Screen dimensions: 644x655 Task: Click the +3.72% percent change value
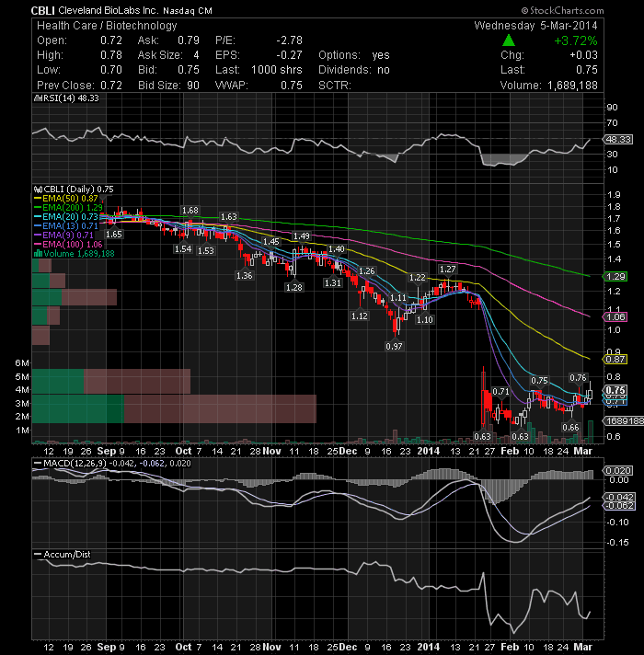click(x=576, y=40)
